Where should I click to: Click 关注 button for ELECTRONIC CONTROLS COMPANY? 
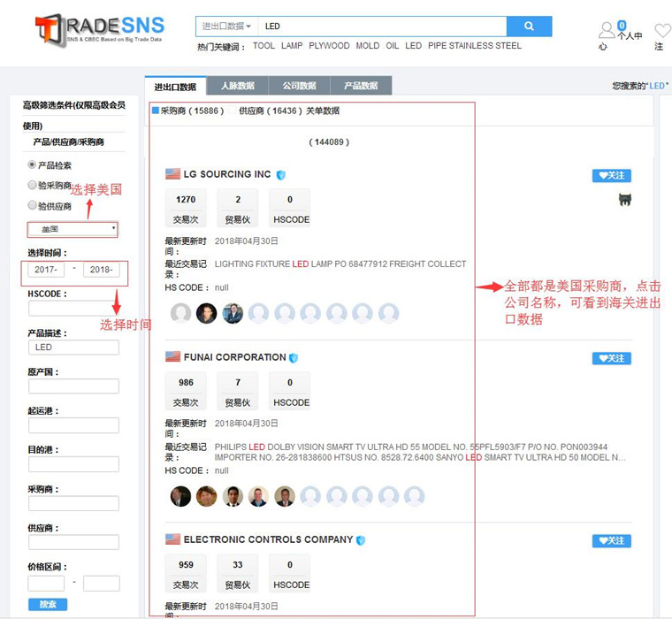click(x=612, y=541)
